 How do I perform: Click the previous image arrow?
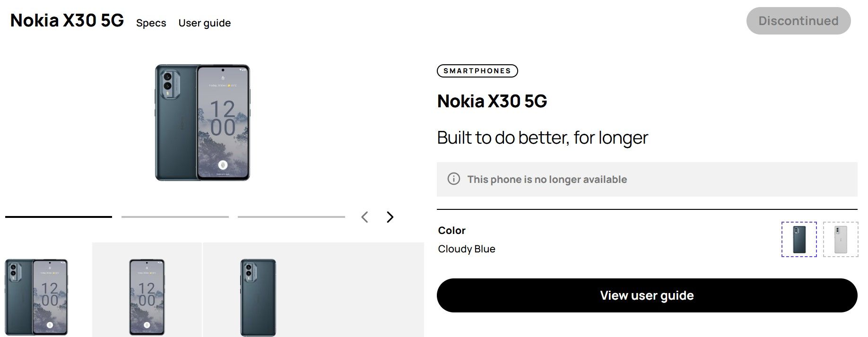click(x=365, y=217)
